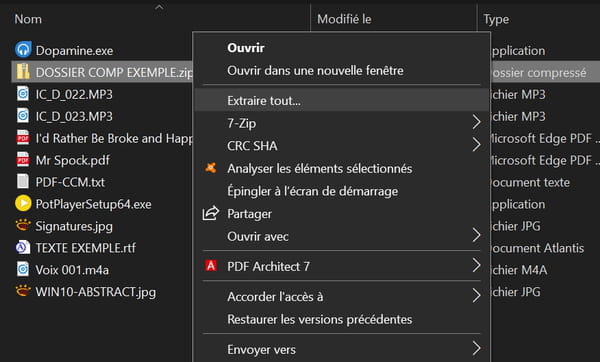Click the Avast icon beside Analyser les éléments

coord(210,168)
